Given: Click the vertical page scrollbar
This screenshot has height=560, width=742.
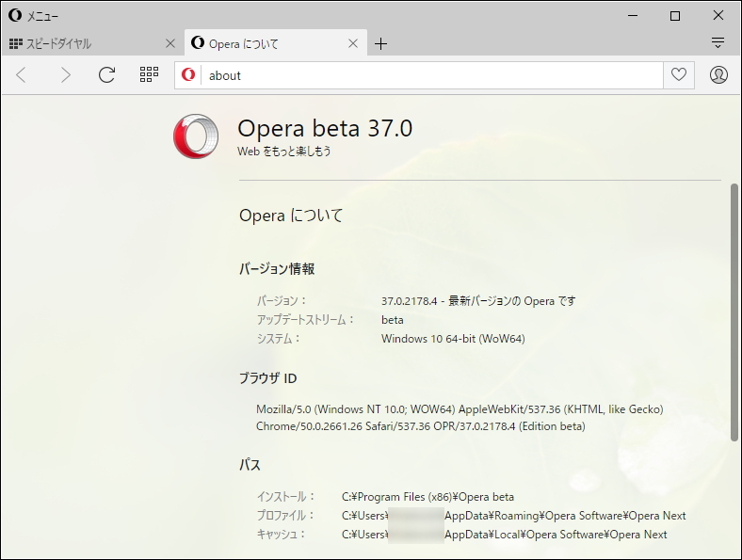Looking at the screenshot, I should pyautogui.click(x=734, y=312).
